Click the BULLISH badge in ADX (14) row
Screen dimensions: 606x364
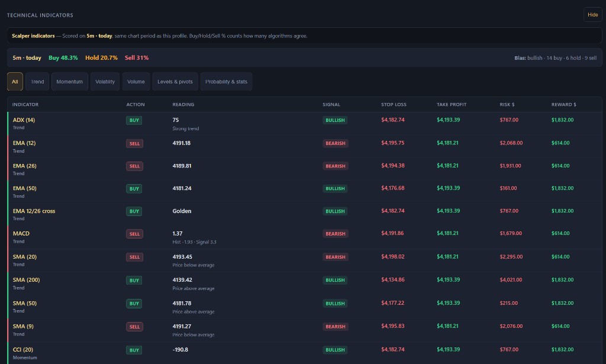pos(335,120)
